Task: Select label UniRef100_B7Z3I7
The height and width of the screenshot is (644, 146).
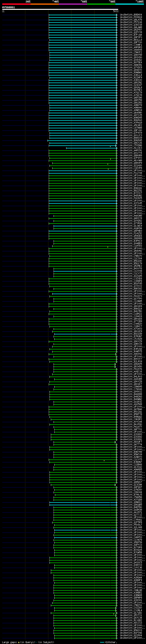Action: [131, 193]
